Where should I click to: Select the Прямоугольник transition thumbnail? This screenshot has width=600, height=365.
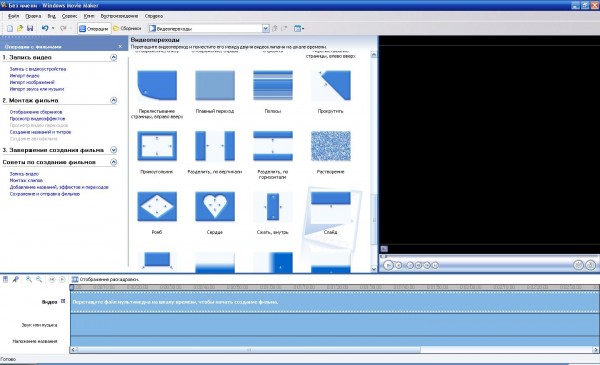point(157,146)
